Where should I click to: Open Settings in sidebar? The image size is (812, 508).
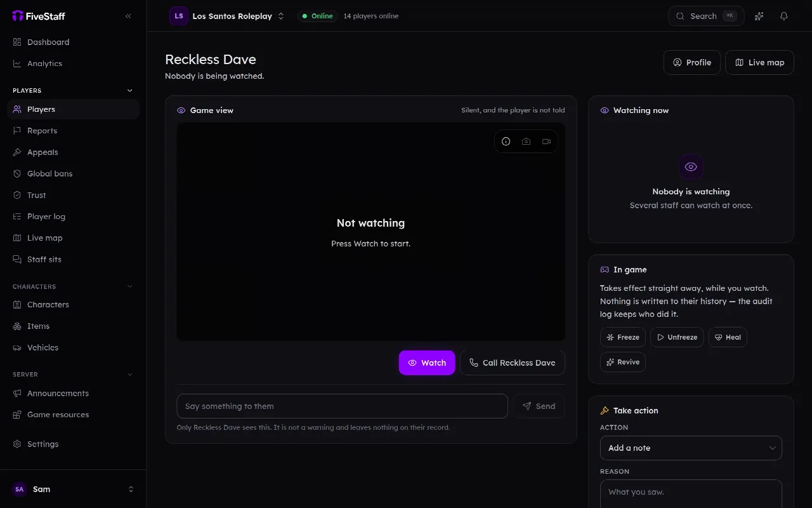[73, 444]
